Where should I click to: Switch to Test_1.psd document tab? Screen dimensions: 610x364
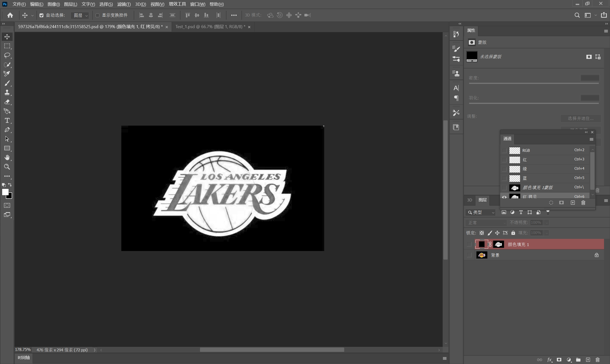210,27
